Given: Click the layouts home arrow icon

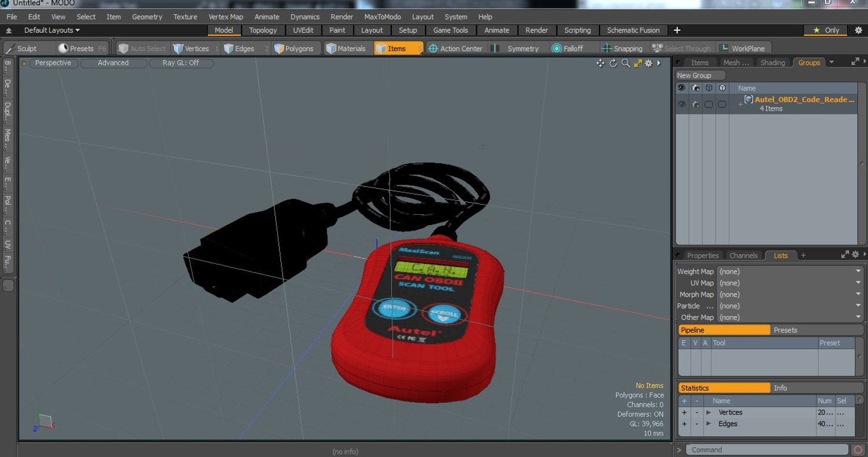Looking at the screenshot, I should pyautogui.click(x=9, y=30).
